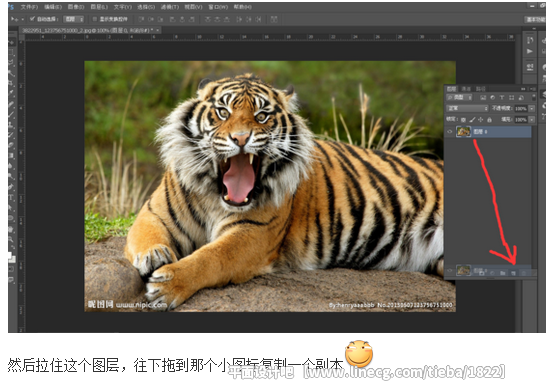The height and width of the screenshot is (391, 546).
Task: Hide 图层 0 using eye icon
Action: [450, 132]
